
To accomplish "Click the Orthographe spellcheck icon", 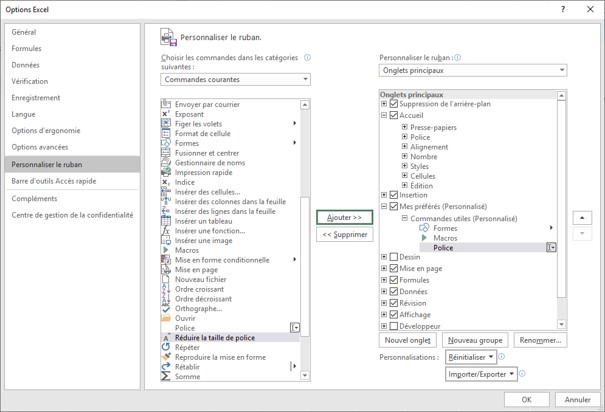I will [x=166, y=309].
